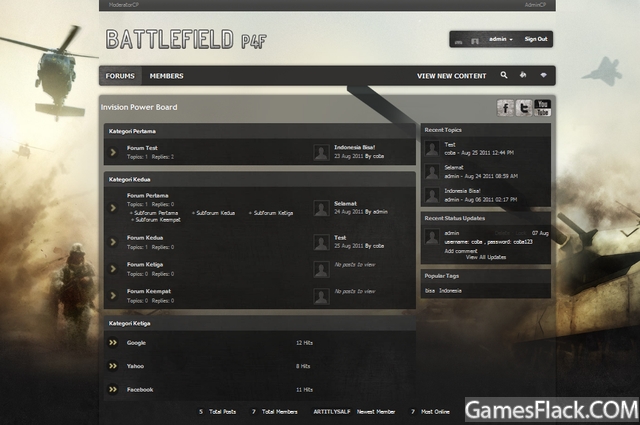Click the Sign Out button
The height and width of the screenshot is (425, 640).
(x=536, y=39)
